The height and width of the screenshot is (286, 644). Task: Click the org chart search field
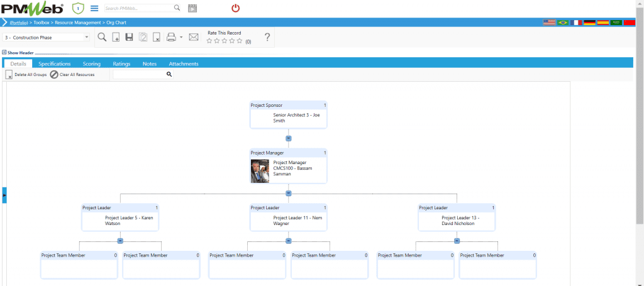point(139,74)
